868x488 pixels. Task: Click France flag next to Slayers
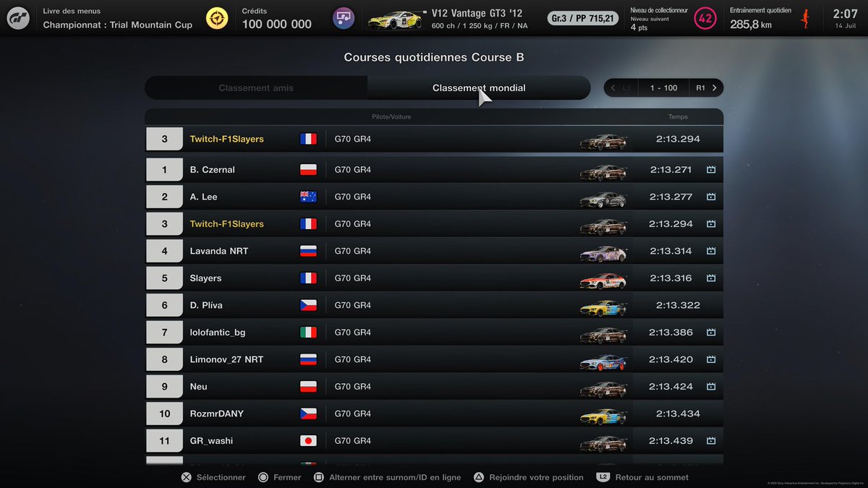pos(308,278)
